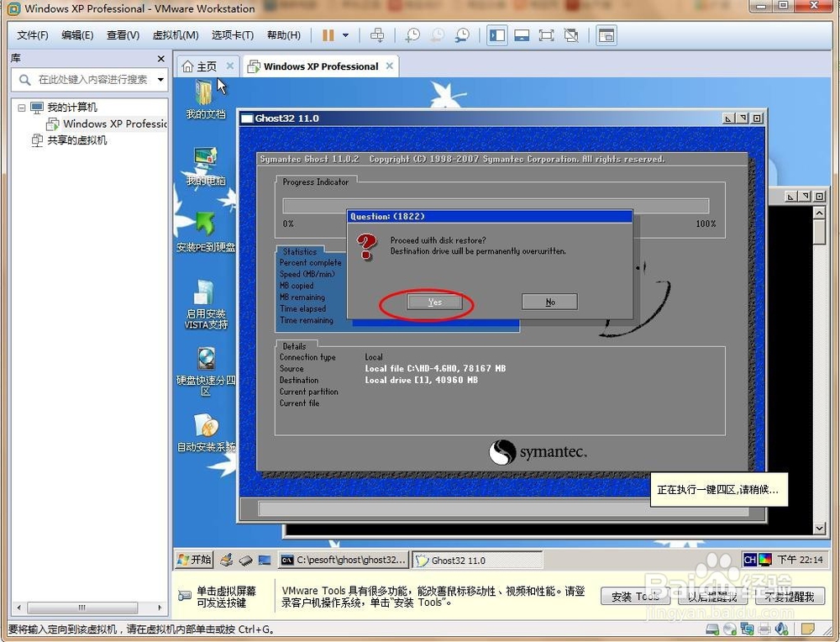The height and width of the screenshot is (642, 840).
Task: Click the 不要提醒我 button
Action: (790, 597)
